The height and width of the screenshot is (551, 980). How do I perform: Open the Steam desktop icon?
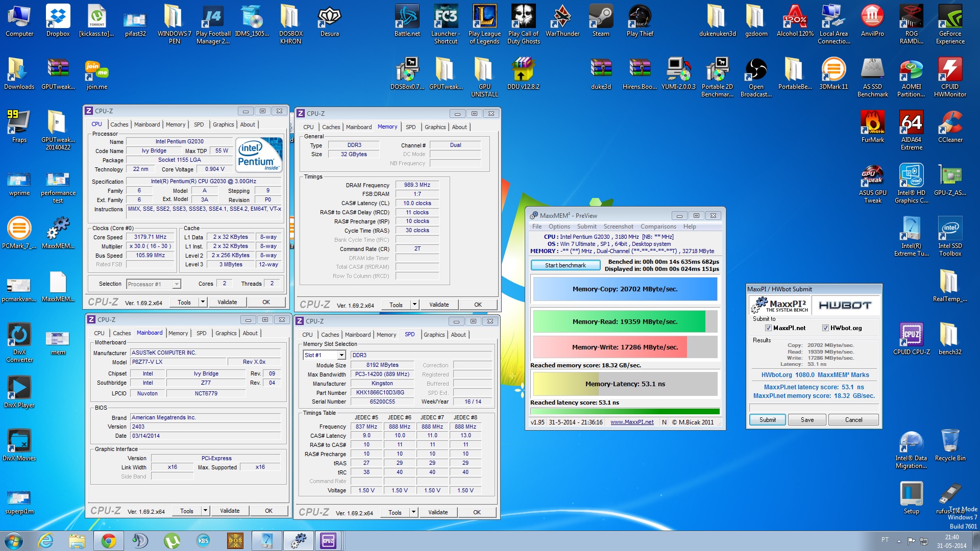click(601, 21)
